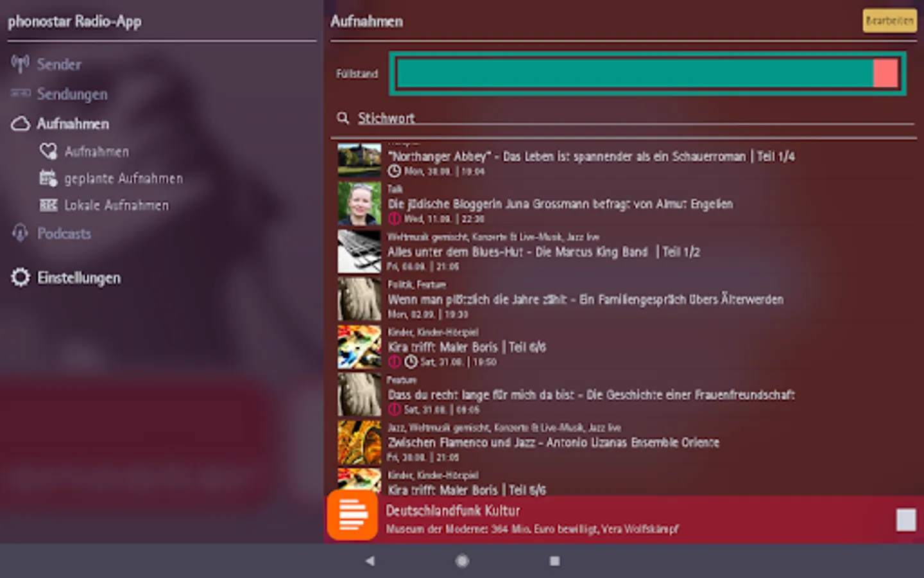Click the Bearbeiten button

(x=889, y=21)
